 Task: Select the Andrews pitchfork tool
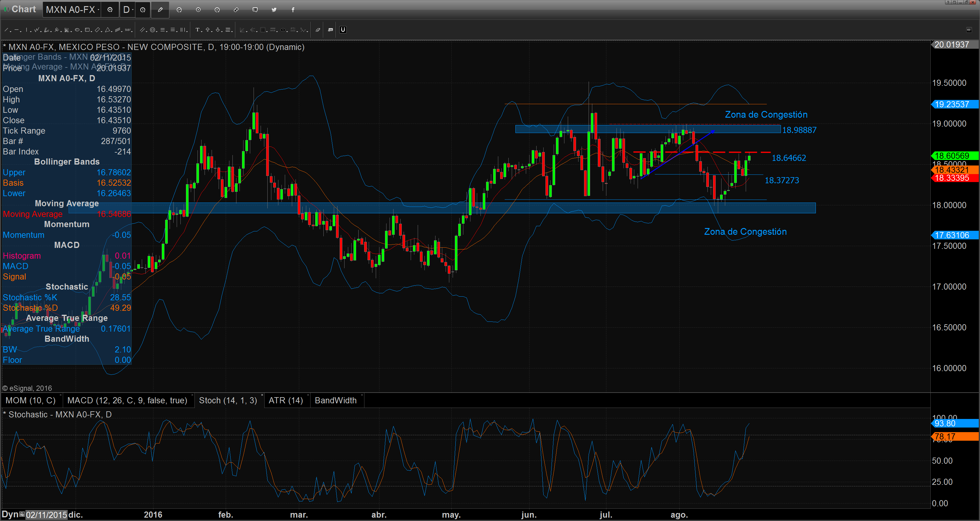pos(57,30)
